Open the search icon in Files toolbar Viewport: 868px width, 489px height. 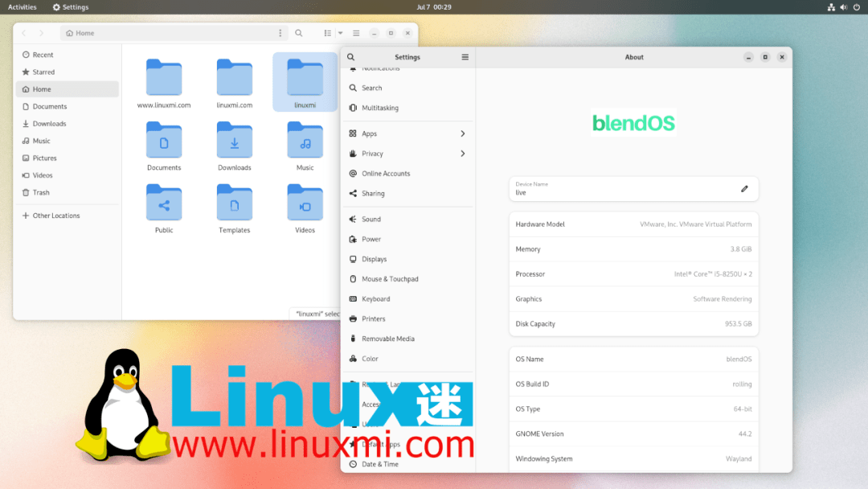(x=298, y=33)
